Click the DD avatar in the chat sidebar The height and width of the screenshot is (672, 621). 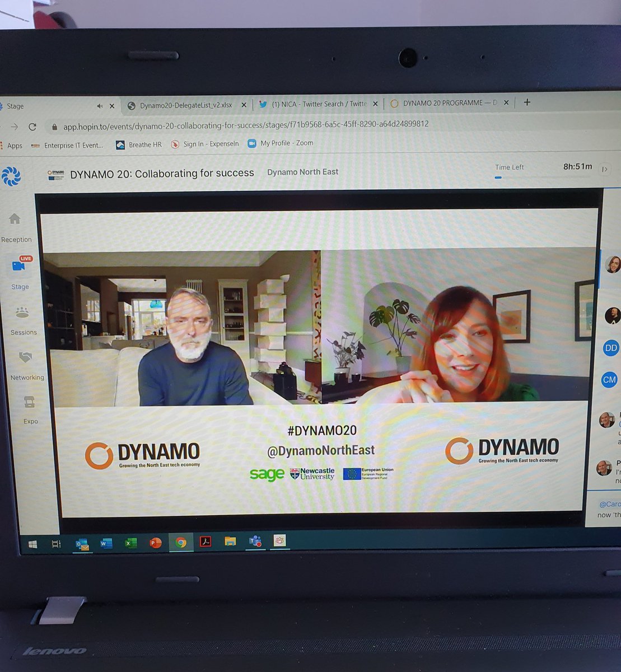(610, 348)
